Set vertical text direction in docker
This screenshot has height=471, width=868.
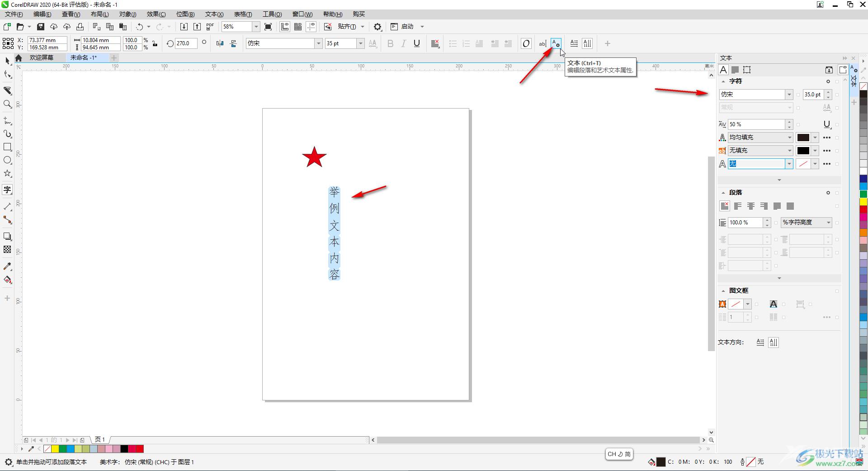pyautogui.click(x=774, y=343)
